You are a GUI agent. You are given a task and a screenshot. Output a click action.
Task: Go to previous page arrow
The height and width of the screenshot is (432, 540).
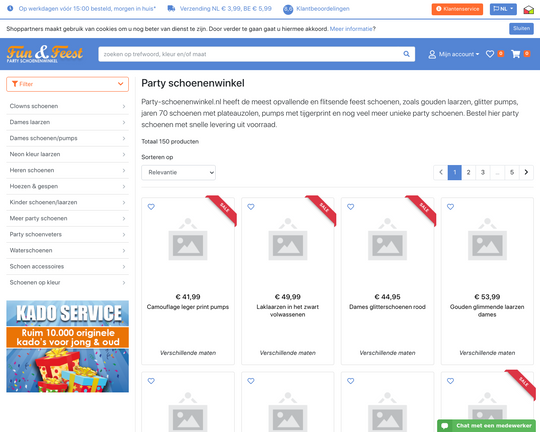tap(440, 172)
